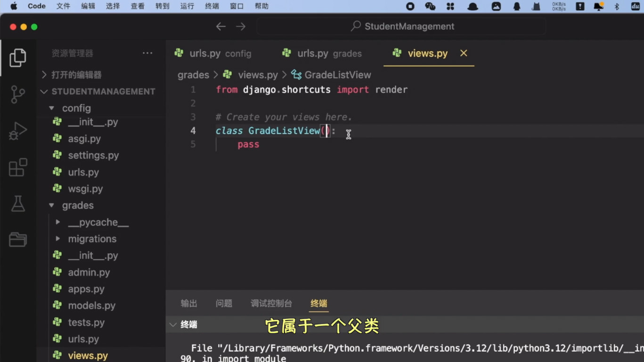Open the Extensions view
Image resolution: width=644 pixels, height=362 pixels.
18,168
